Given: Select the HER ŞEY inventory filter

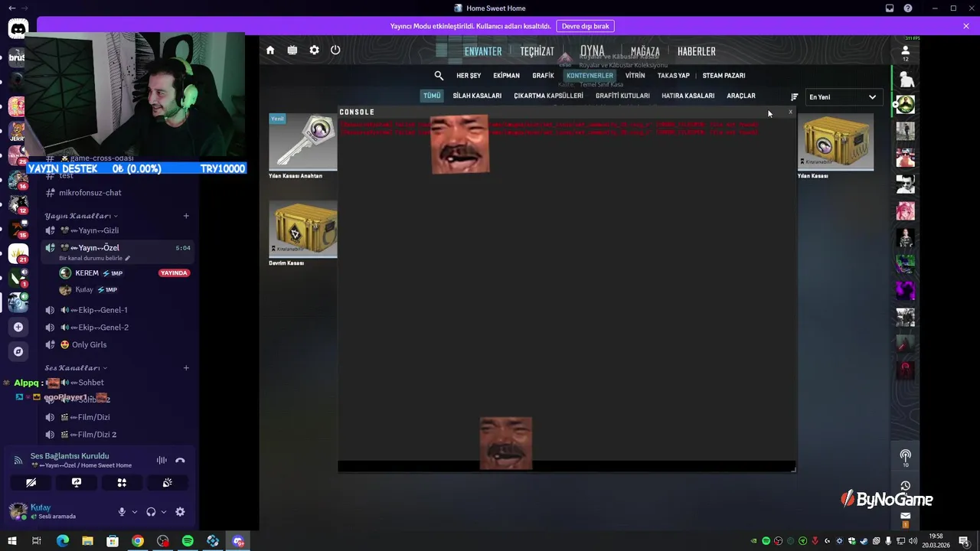Looking at the screenshot, I should coord(469,76).
